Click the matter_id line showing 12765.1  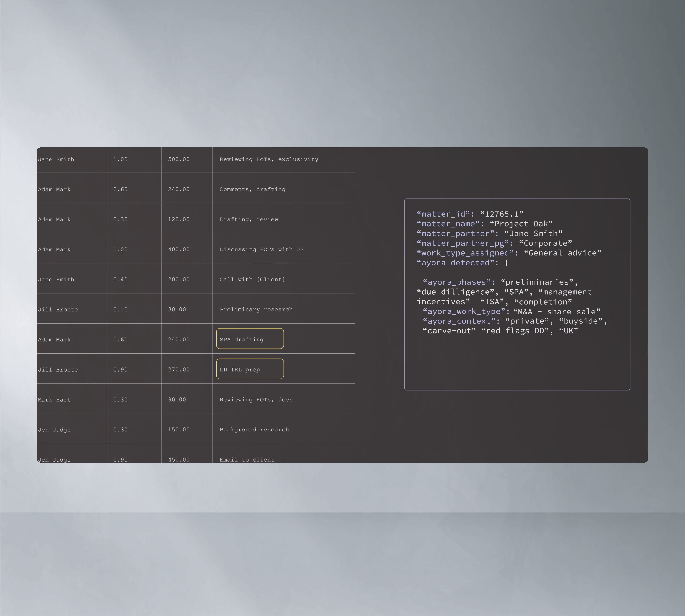coord(470,214)
